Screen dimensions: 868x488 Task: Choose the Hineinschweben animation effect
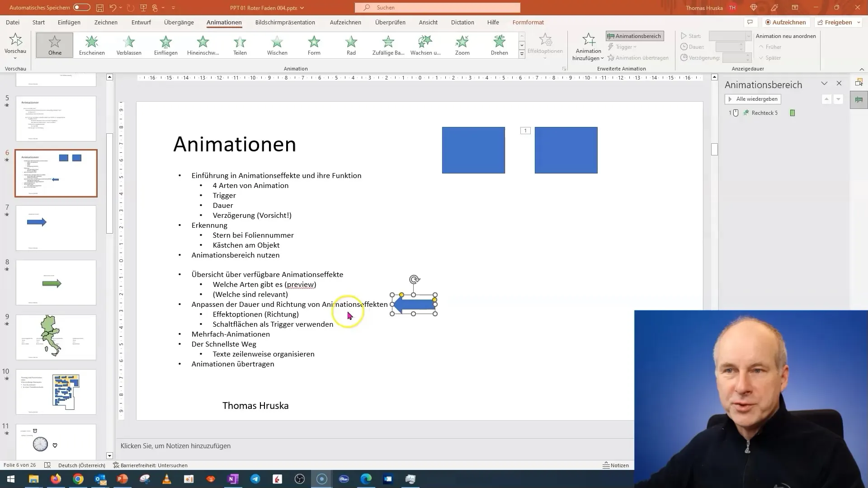pos(203,45)
